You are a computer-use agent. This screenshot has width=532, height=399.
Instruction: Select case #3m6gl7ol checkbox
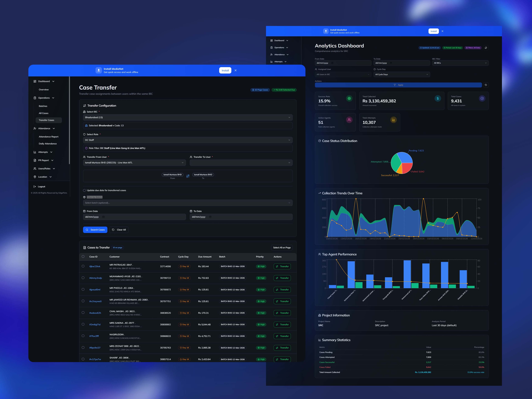(83, 324)
